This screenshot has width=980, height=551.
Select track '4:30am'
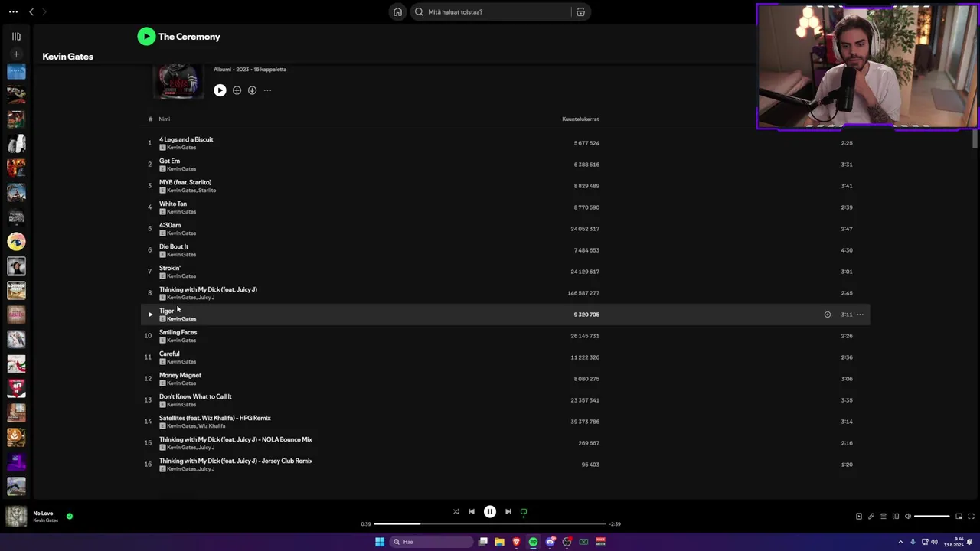(170, 225)
